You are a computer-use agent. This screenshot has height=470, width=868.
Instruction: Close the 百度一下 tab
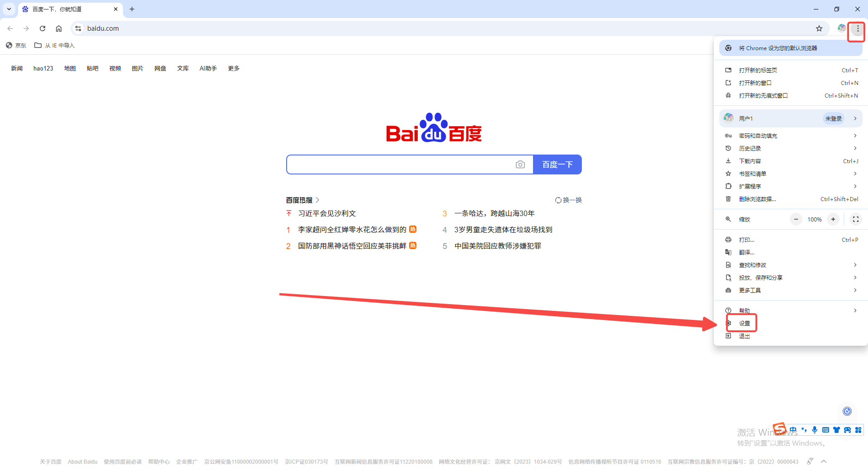point(116,9)
